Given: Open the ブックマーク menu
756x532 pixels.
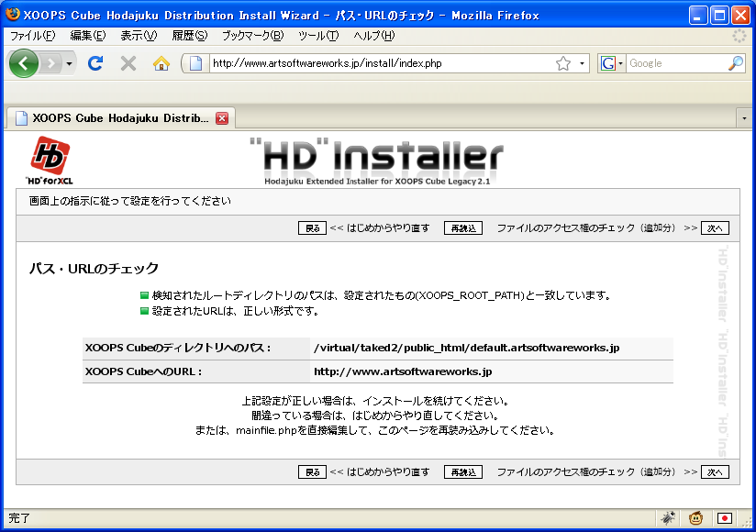Looking at the screenshot, I should point(252,36).
